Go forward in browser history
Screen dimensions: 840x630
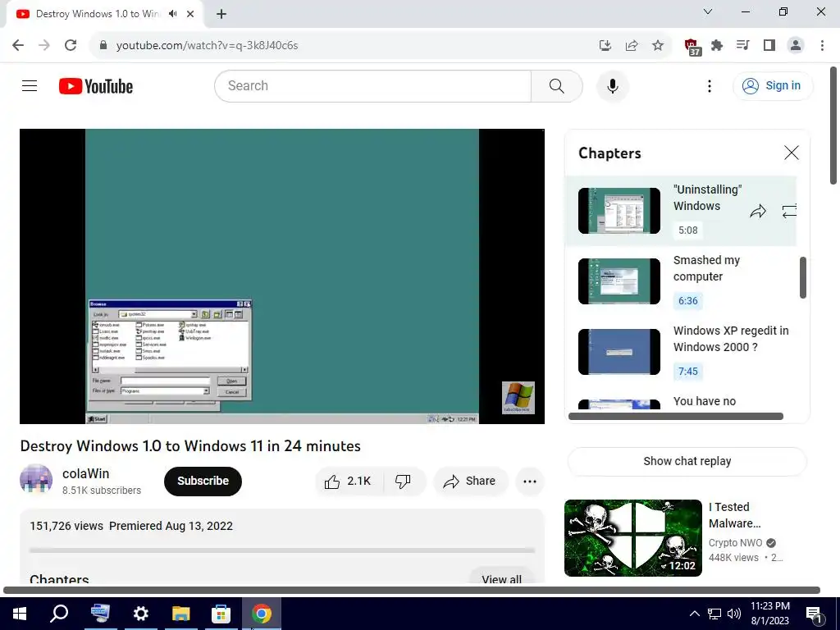pyautogui.click(x=44, y=45)
